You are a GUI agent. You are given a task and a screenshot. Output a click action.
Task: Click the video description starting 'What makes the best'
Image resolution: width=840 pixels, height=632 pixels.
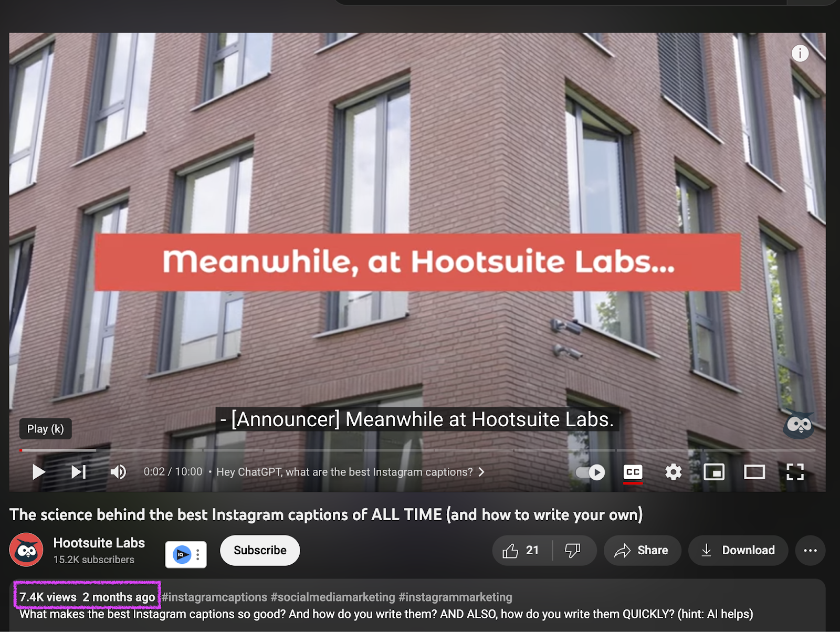click(386, 614)
